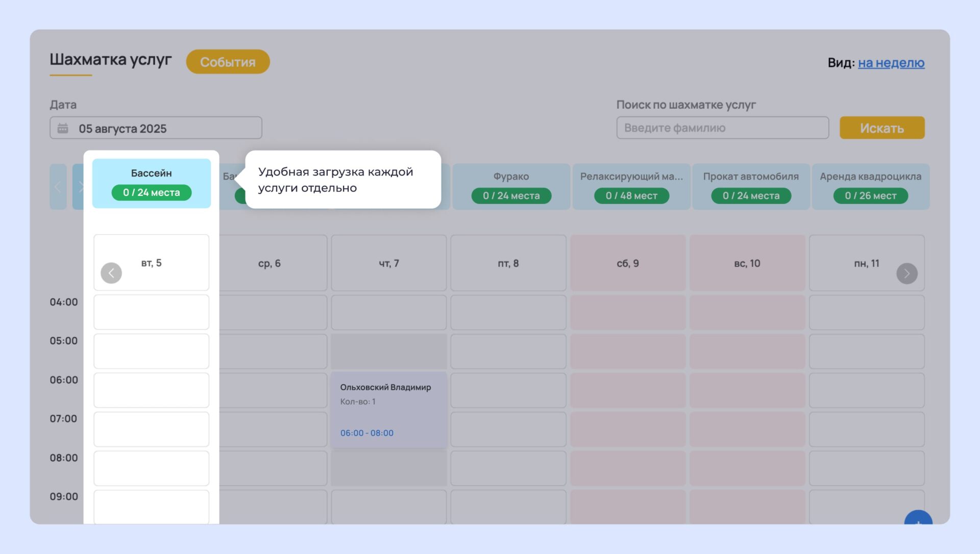Select the 04:00 slot on пт, 8
980x554 pixels.
pos(508,312)
